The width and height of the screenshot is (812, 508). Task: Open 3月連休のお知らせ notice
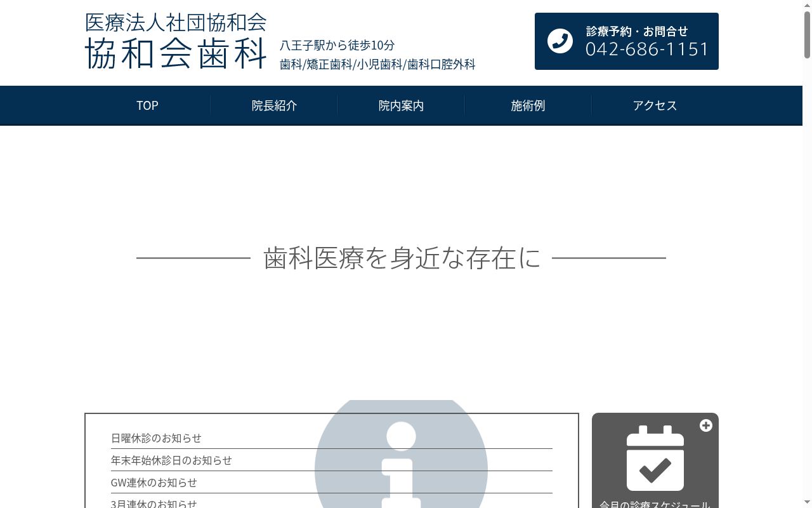[x=154, y=504]
